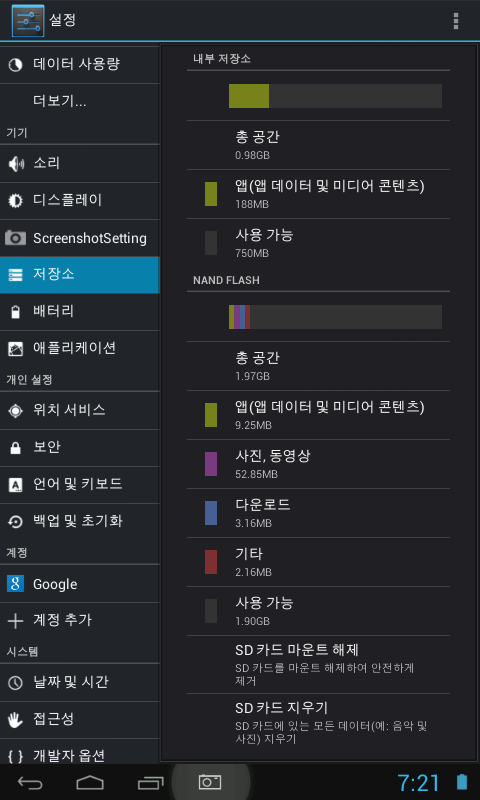Viewport: 480px width, 800px height.
Task: Tap the security lock icon (보안)
Action: point(15,447)
